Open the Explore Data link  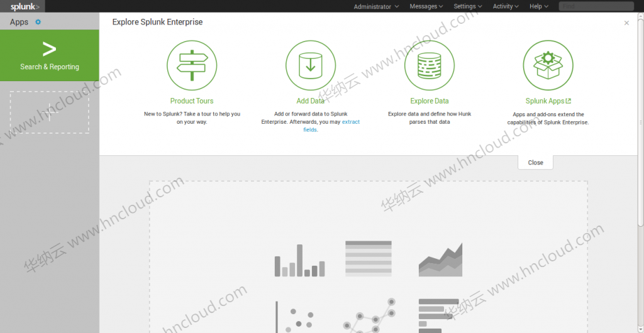[x=429, y=101]
